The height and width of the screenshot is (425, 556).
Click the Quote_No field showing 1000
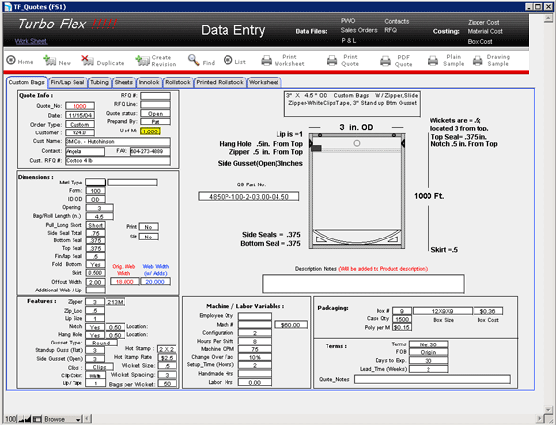click(x=80, y=106)
